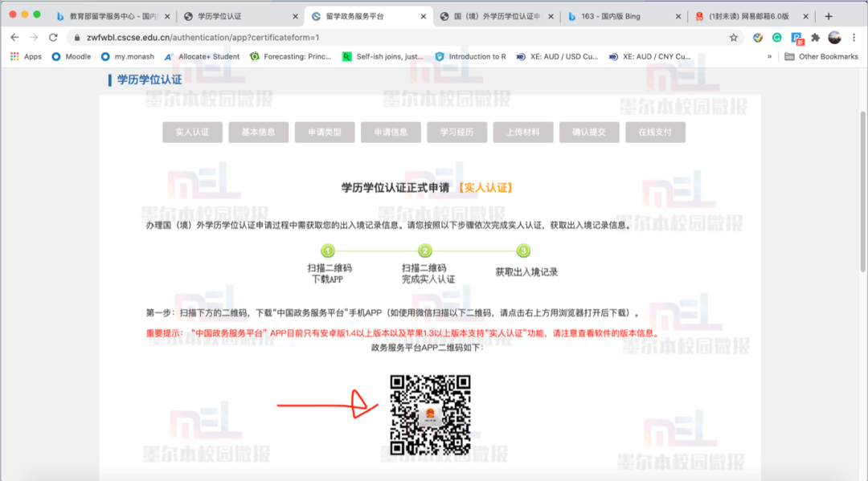Click the 上传材料 step button

coord(523,132)
